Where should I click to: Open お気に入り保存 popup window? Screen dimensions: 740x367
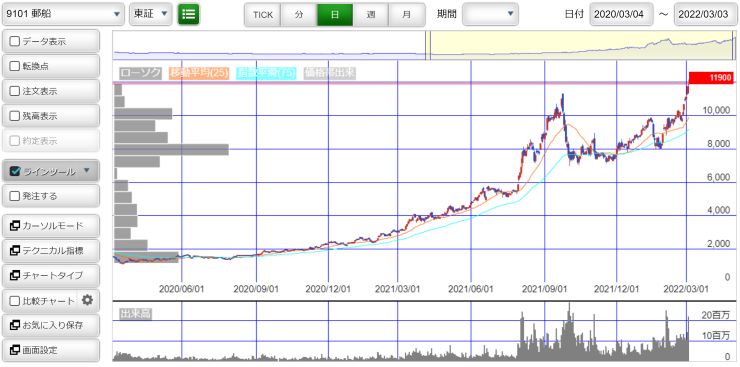tap(51, 325)
